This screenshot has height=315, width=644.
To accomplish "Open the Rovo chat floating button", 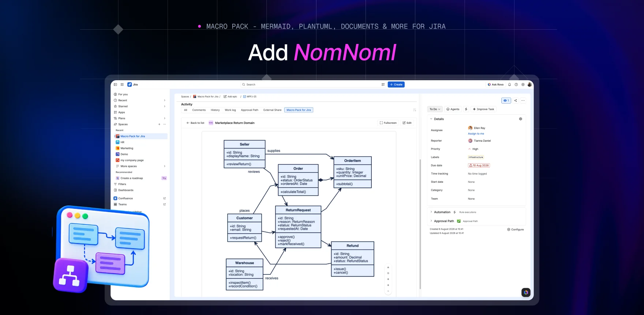I will tap(526, 292).
